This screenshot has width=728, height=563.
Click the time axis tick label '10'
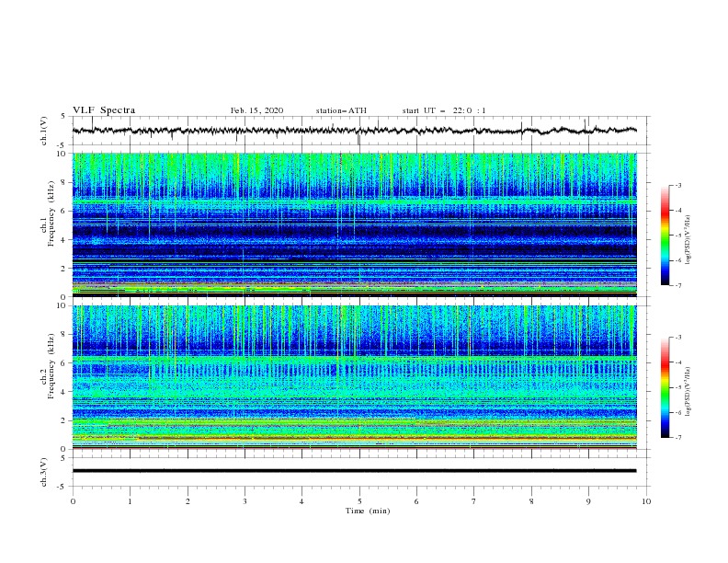[646, 501]
